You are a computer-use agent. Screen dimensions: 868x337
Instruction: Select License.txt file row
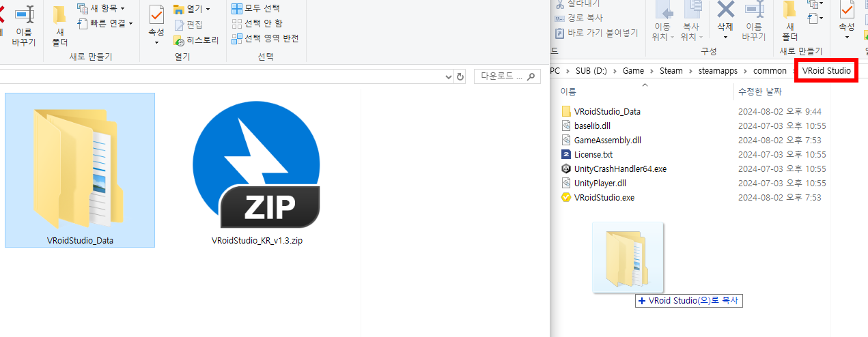tap(692, 154)
